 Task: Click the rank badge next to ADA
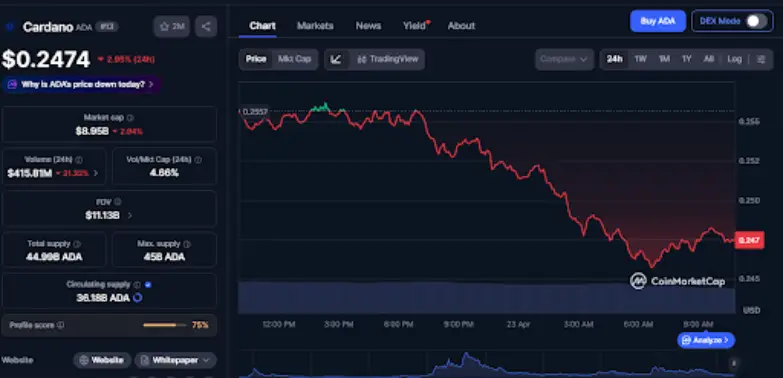point(106,26)
